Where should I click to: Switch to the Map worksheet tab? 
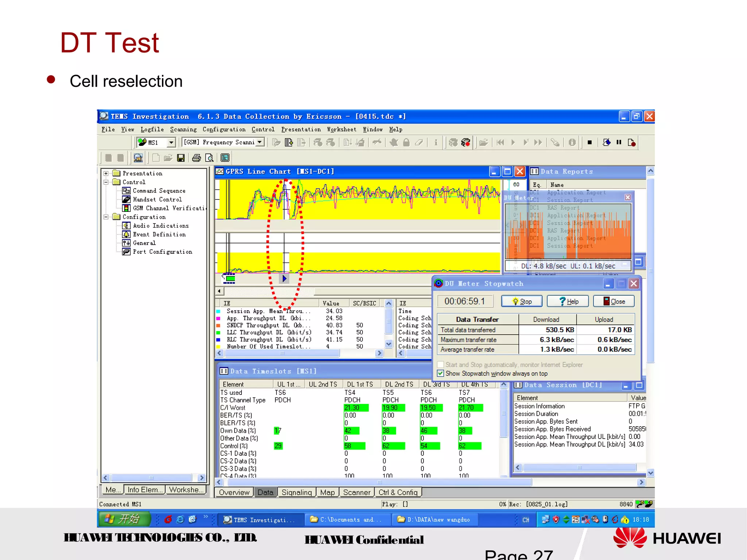(x=327, y=493)
